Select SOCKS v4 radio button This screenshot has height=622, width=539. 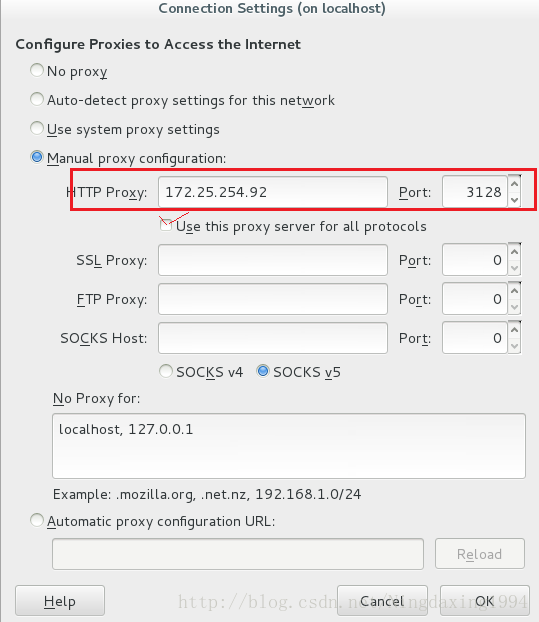click(x=165, y=372)
